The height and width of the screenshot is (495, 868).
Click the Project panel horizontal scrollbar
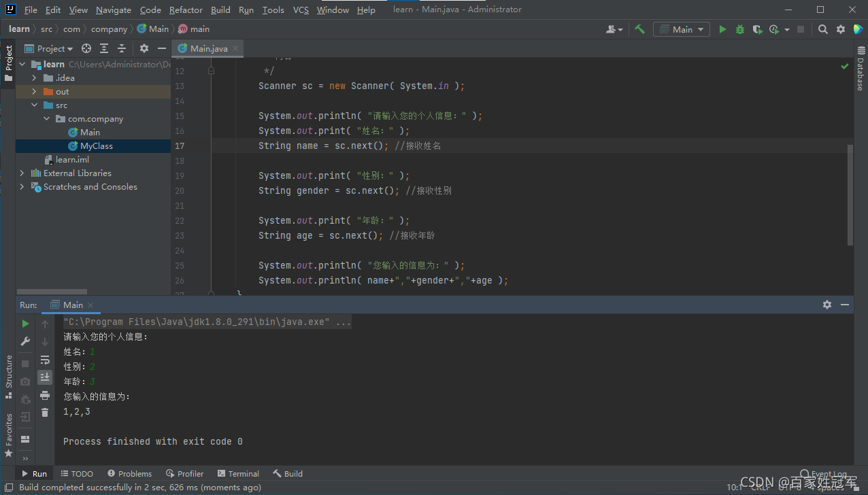[51, 292]
